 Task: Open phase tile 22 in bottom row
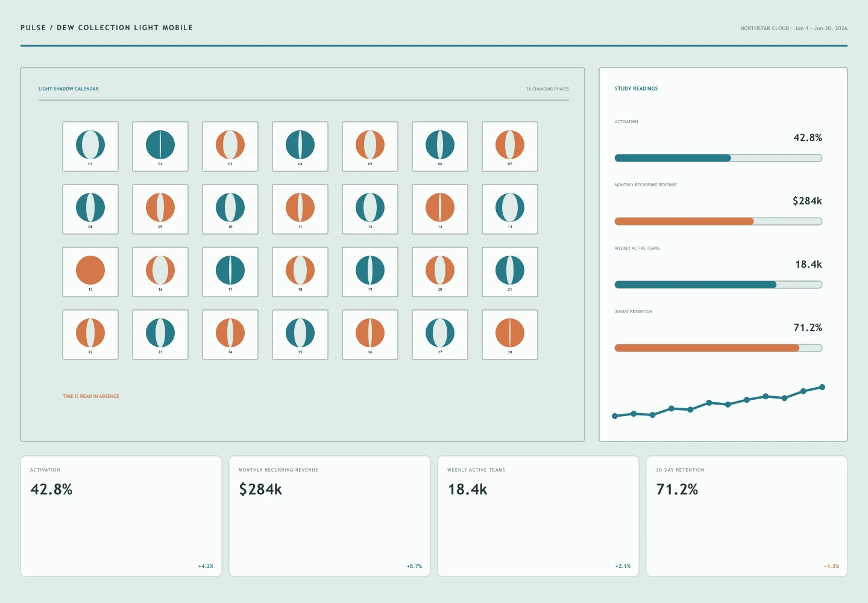pyautogui.click(x=90, y=335)
